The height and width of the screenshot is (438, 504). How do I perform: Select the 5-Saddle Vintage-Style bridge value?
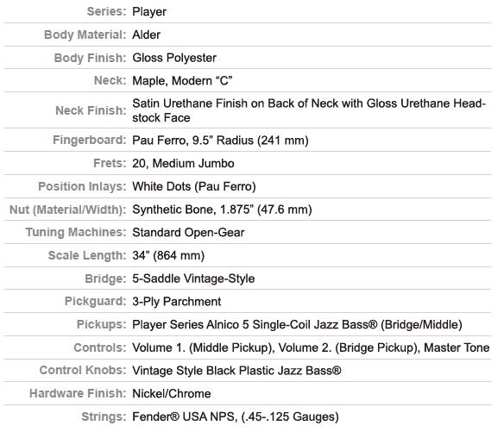tap(193, 278)
